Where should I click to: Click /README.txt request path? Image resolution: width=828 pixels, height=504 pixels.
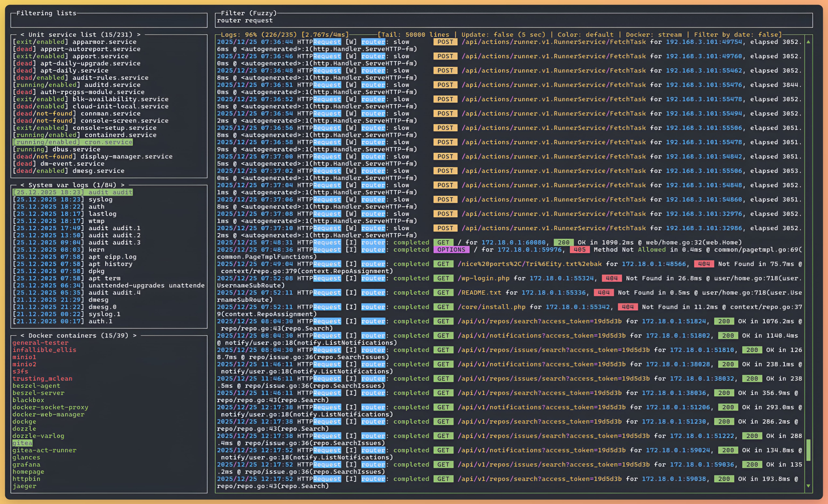click(x=479, y=293)
